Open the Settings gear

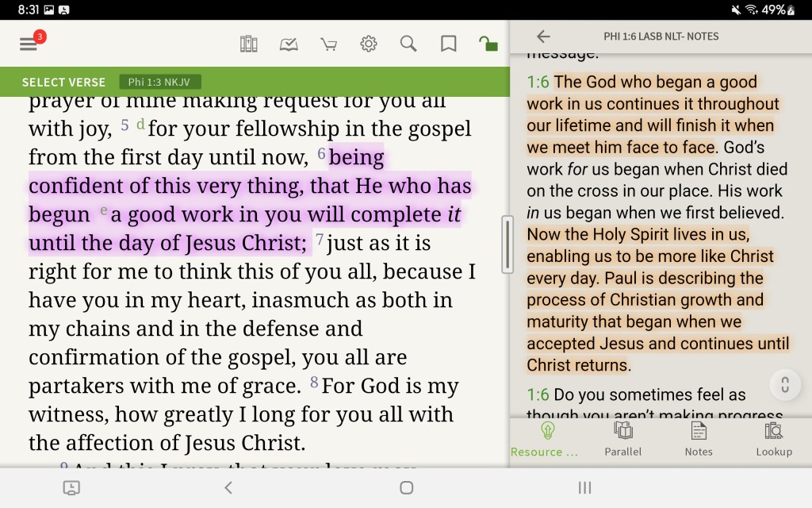pyautogui.click(x=368, y=44)
